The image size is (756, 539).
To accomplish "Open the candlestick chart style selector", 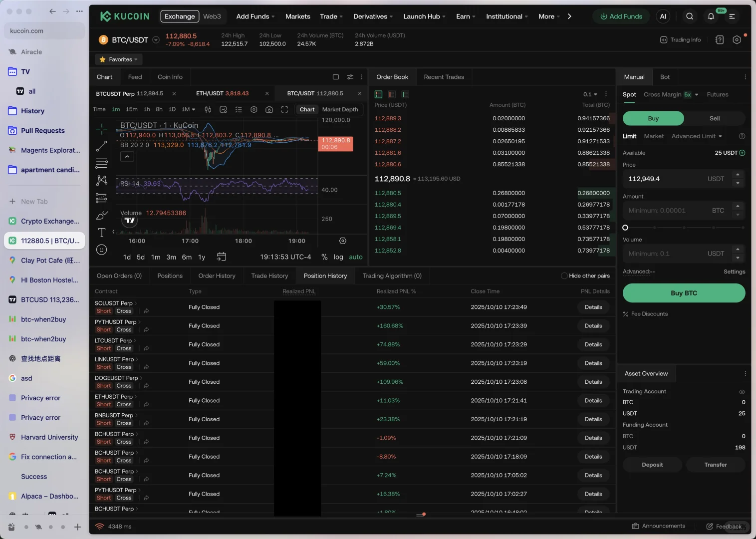I will (208, 110).
